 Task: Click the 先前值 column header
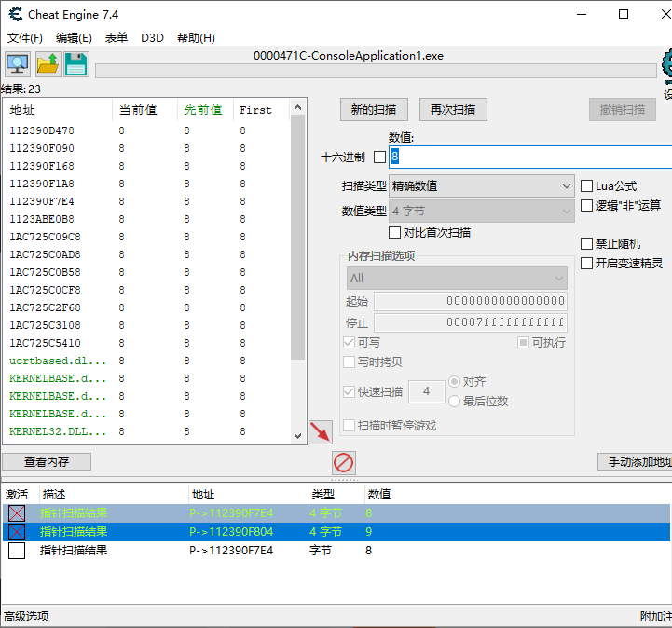tap(205, 110)
